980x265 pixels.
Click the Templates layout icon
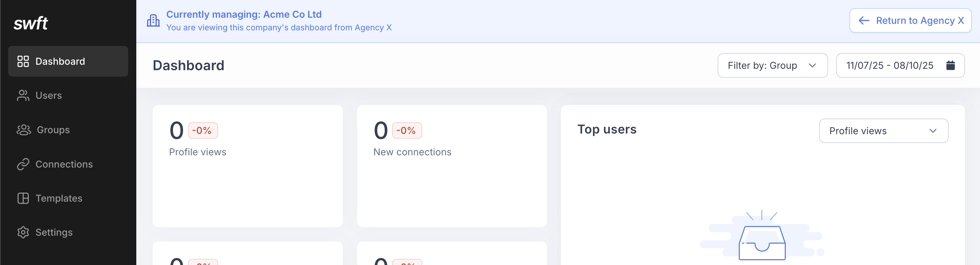[23, 198]
